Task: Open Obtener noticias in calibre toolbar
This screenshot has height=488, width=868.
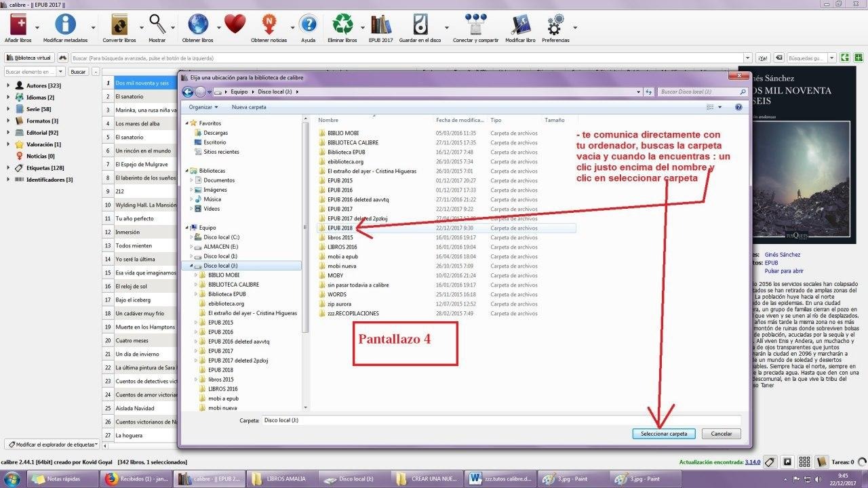Action: pos(269,24)
